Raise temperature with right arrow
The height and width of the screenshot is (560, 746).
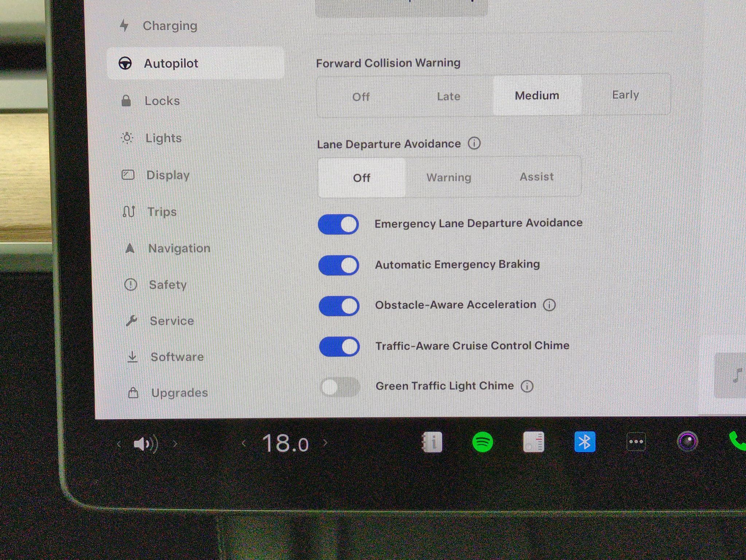(x=325, y=443)
